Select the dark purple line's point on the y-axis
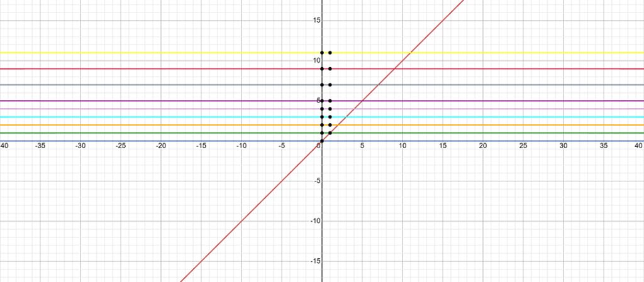 pyautogui.click(x=322, y=101)
